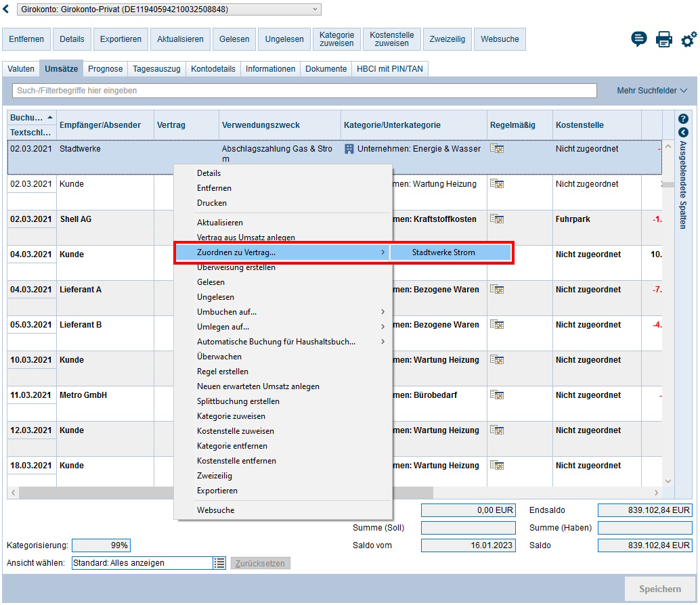The width and height of the screenshot is (700, 605).
Task: Choose Stadtwerke Strom contract in submenu
Action: tap(451, 252)
